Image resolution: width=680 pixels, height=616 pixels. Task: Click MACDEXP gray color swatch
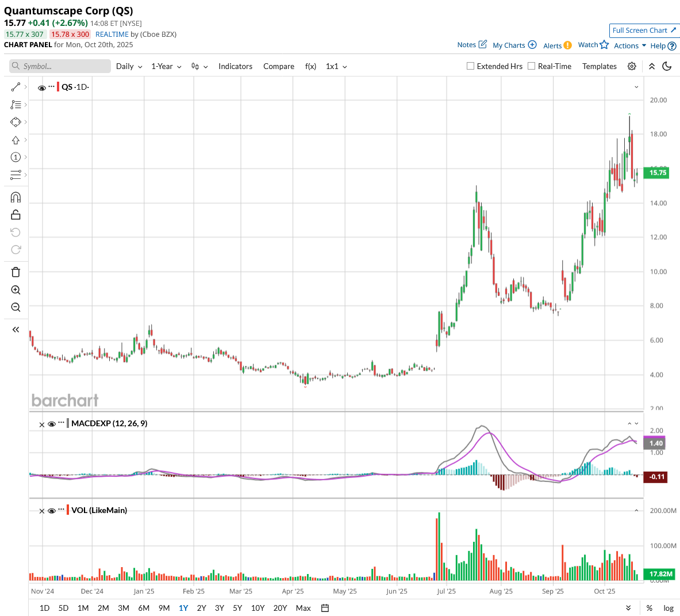68,423
